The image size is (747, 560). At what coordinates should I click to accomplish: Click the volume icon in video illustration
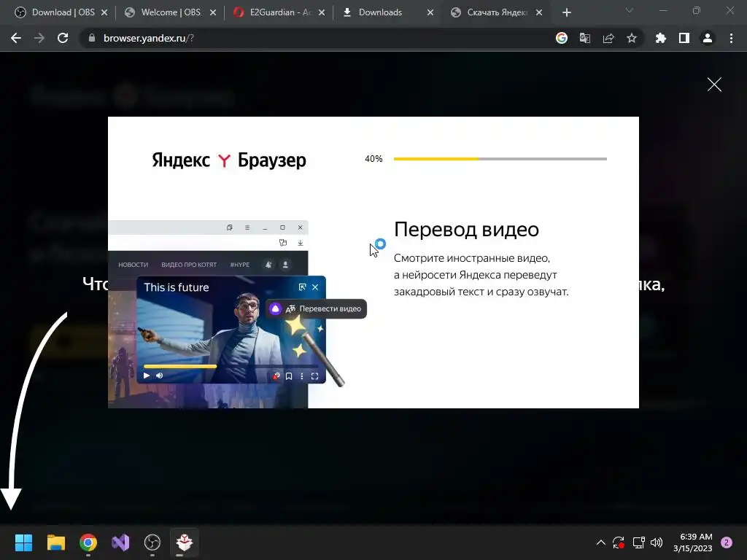[160, 376]
